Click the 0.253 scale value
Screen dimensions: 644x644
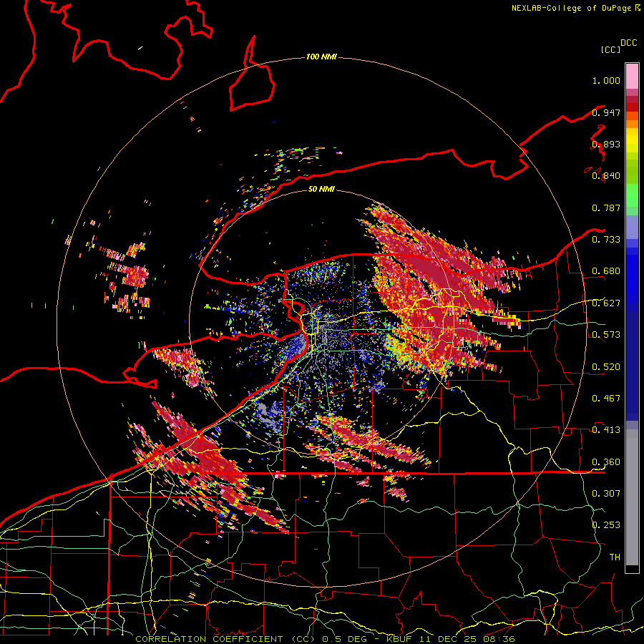tap(606, 525)
